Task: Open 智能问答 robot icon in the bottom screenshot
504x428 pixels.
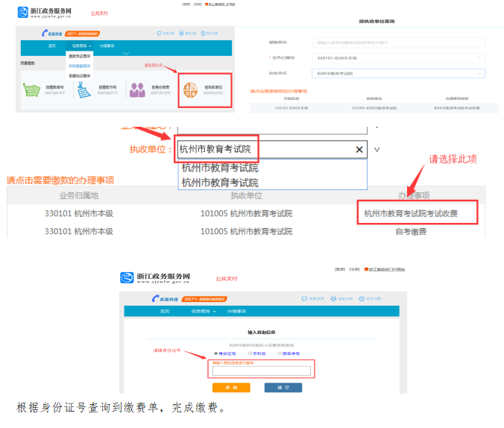Action: (333, 298)
